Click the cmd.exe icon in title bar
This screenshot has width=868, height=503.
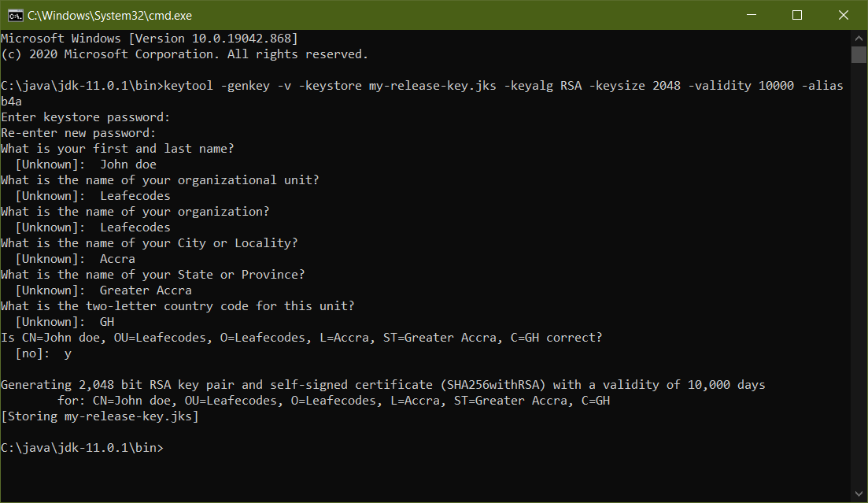tap(15, 15)
